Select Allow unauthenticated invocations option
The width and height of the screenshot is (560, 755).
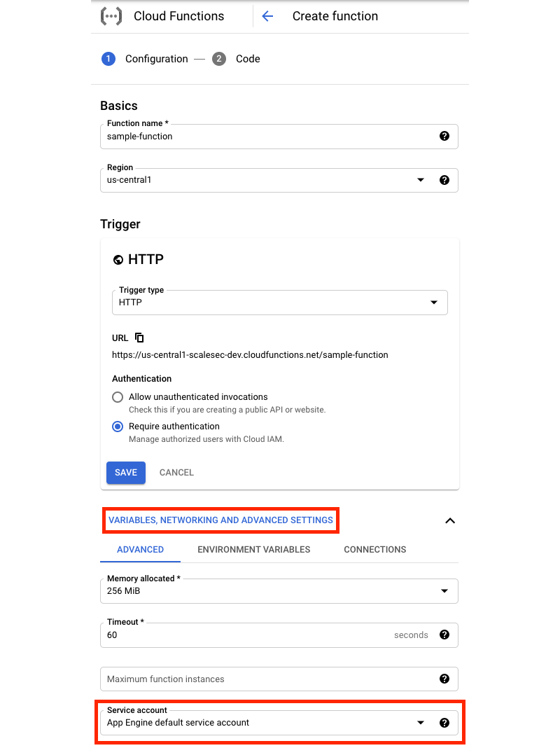118,397
